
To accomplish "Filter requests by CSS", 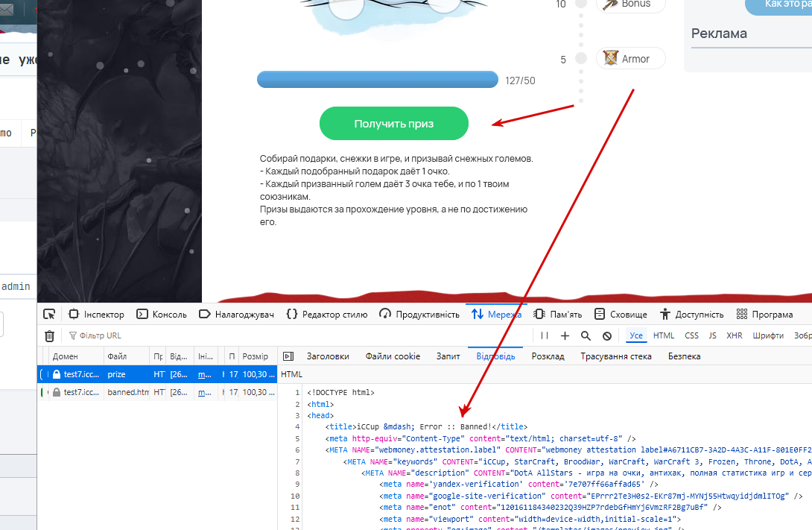I will [x=691, y=335].
